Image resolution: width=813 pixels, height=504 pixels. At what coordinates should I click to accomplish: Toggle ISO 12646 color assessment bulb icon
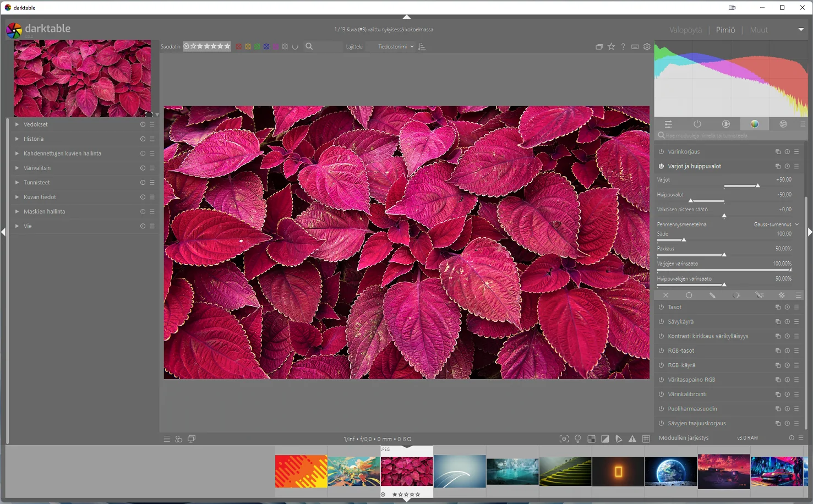[577, 439]
